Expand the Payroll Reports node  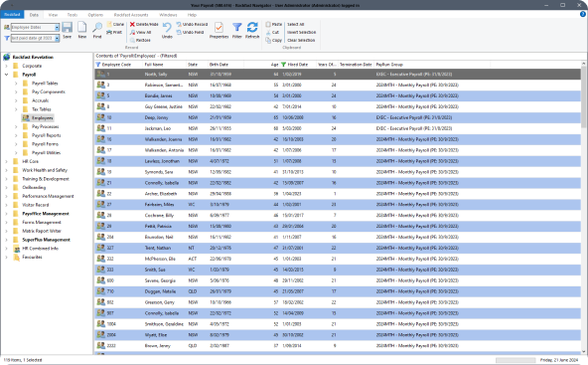[x=16, y=135]
